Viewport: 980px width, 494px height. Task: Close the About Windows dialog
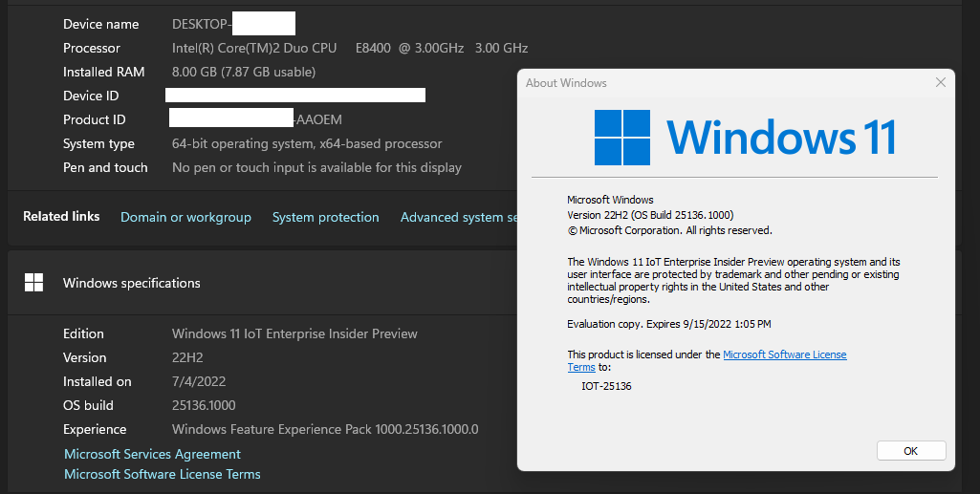(940, 82)
